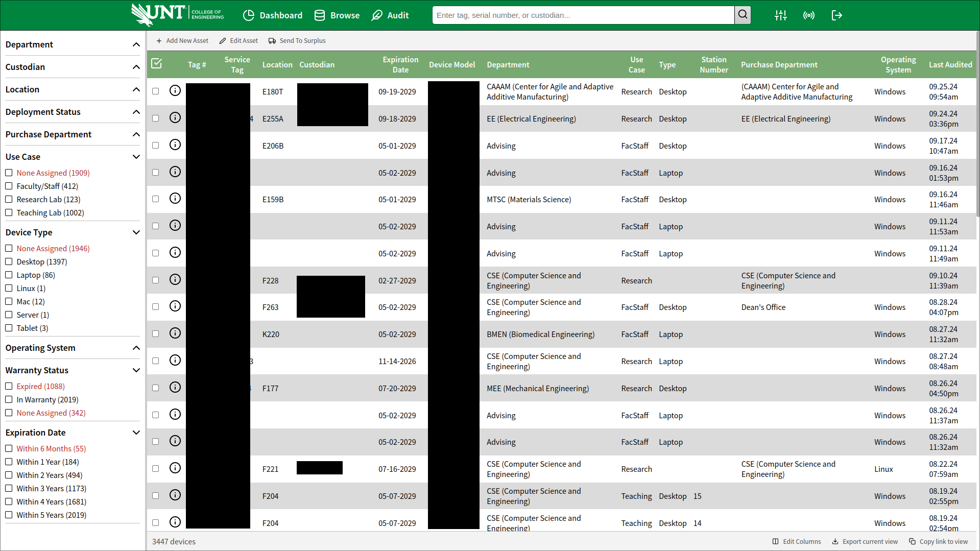980x551 pixels.
Task: Sort by Operating System column header
Action: click(x=898, y=64)
